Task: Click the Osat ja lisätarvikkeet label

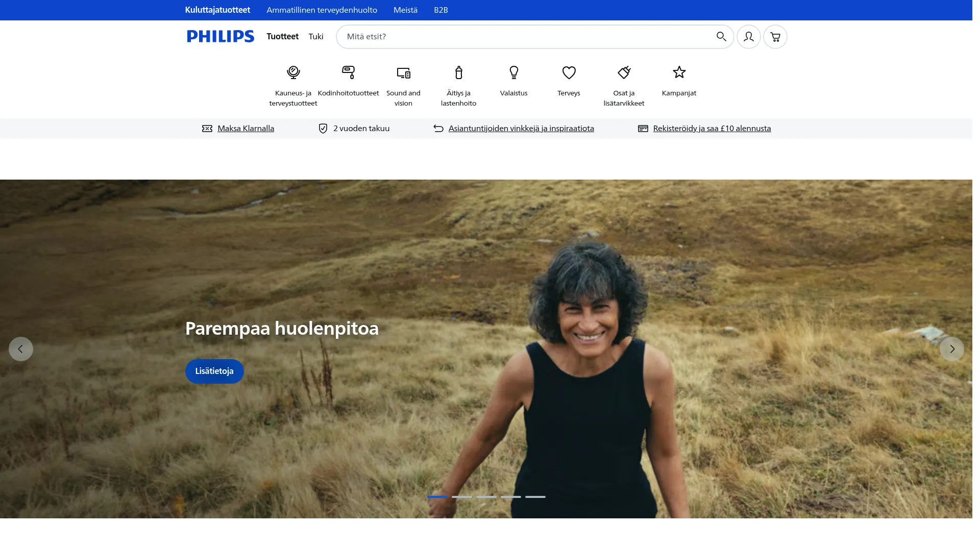Action: point(624,98)
